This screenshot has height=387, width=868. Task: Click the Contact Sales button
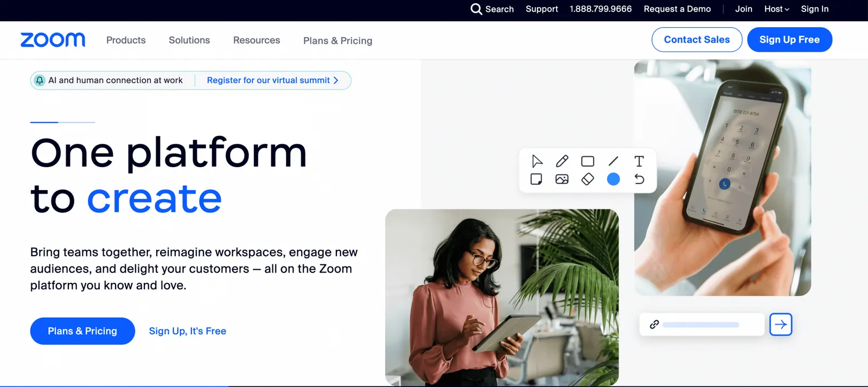697,40
